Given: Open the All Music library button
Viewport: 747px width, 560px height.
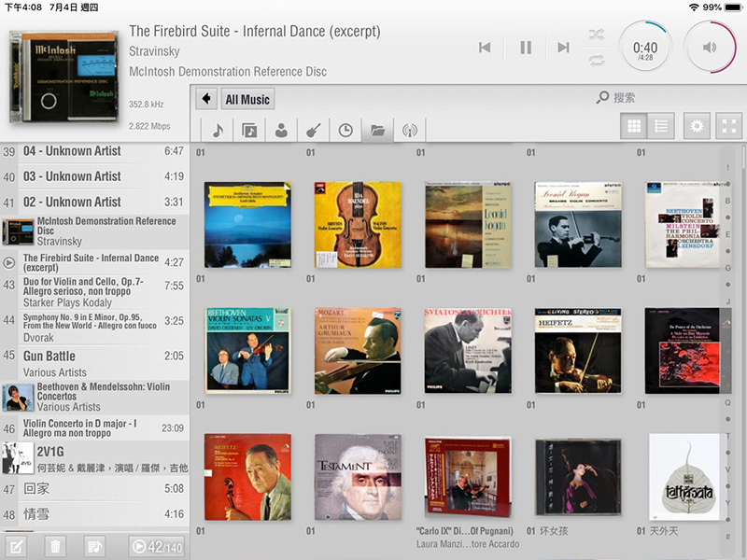Looking at the screenshot, I should coord(247,99).
